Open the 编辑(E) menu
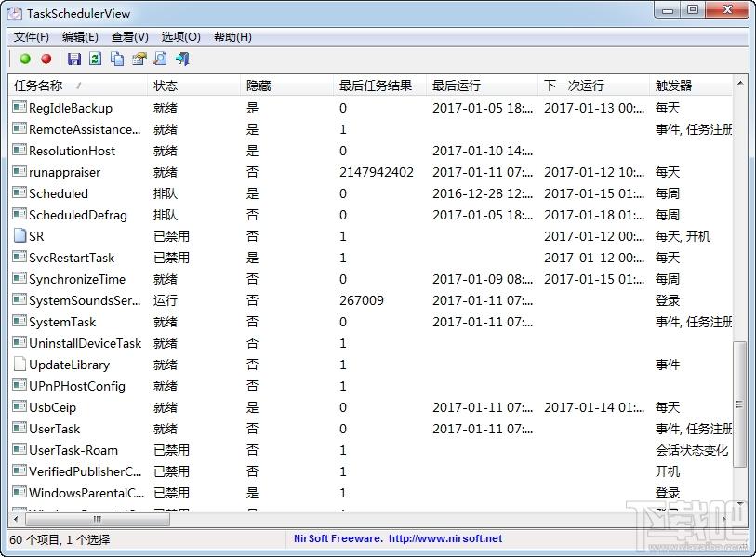 (80, 37)
